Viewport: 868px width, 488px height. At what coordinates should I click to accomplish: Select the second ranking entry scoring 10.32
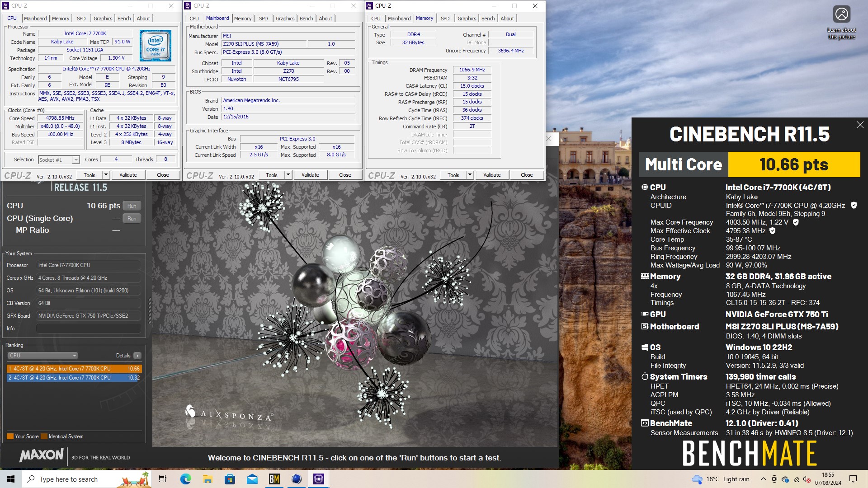click(74, 378)
